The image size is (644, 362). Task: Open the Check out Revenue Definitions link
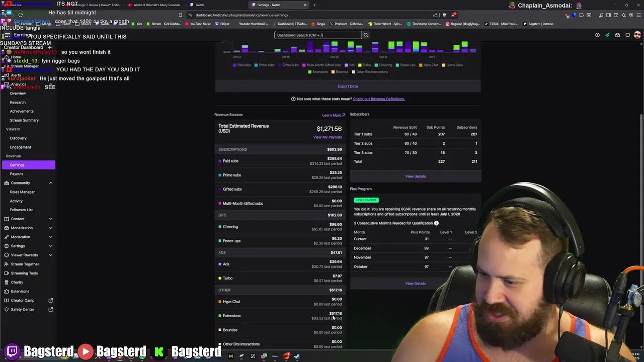[x=378, y=99]
